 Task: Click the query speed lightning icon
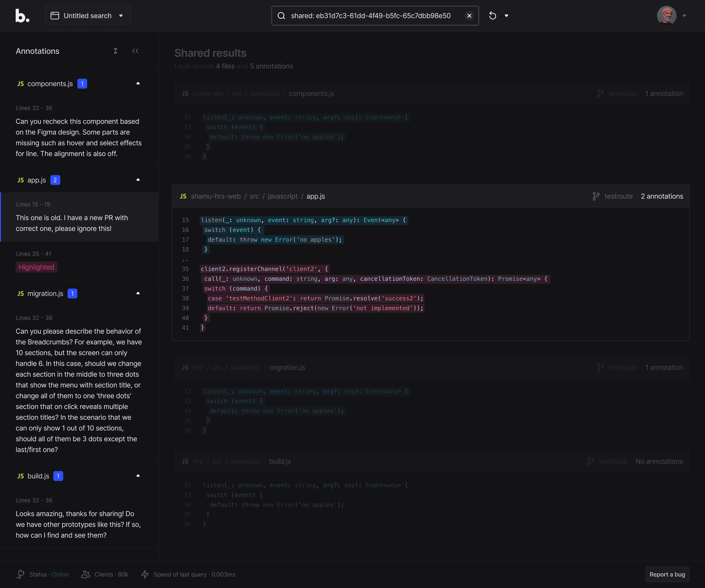[x=145, y=574]
